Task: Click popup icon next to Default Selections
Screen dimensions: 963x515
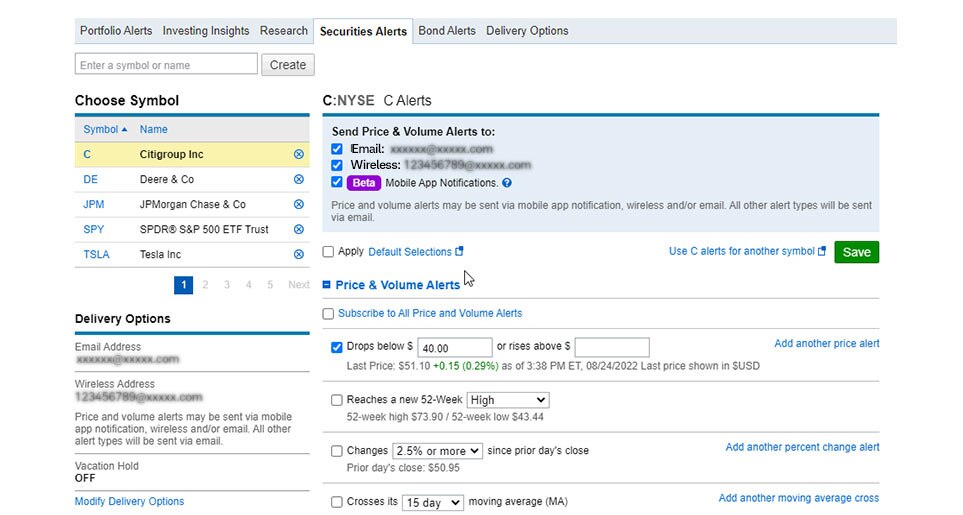Action: (x=460, y=252)
